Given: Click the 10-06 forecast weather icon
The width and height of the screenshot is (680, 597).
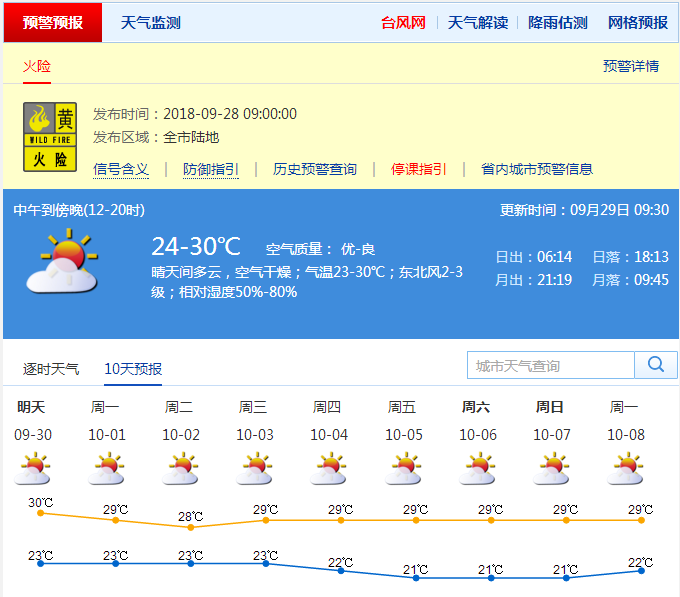Looking at the screenshot, I should click(x=477, y=468).
